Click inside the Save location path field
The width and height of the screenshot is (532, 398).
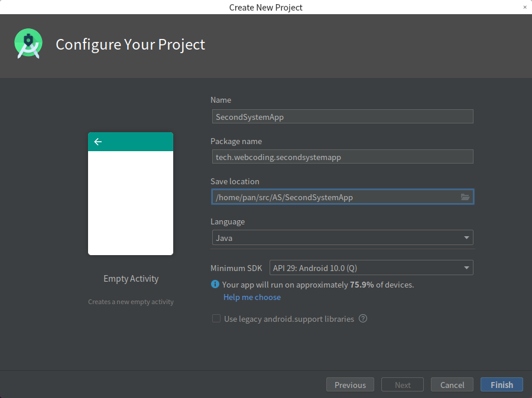tap(334, 197)
